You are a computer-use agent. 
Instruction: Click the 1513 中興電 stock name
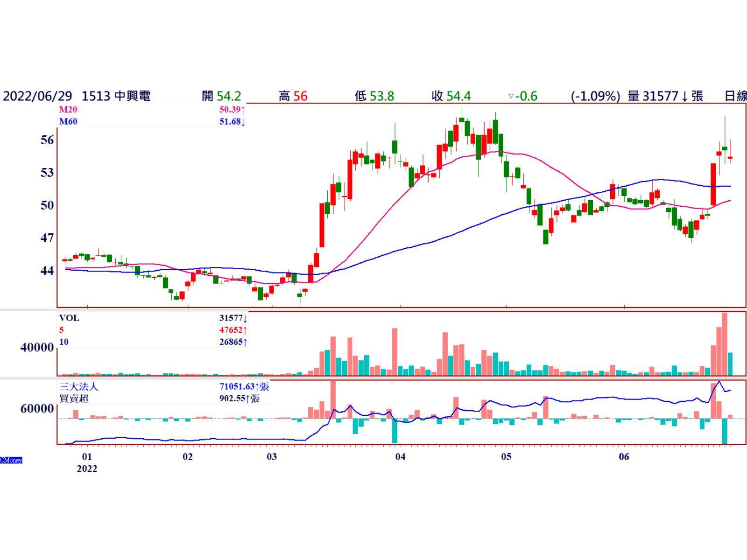pos(116,96)
